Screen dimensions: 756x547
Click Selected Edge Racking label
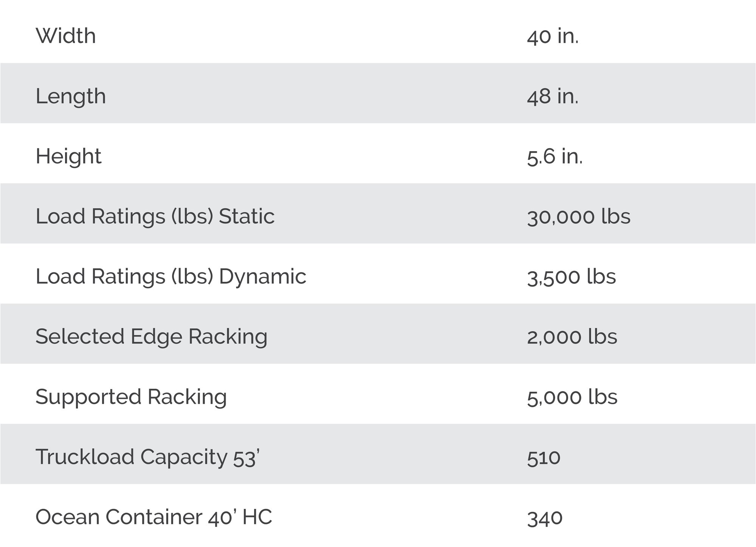[152, 337]
